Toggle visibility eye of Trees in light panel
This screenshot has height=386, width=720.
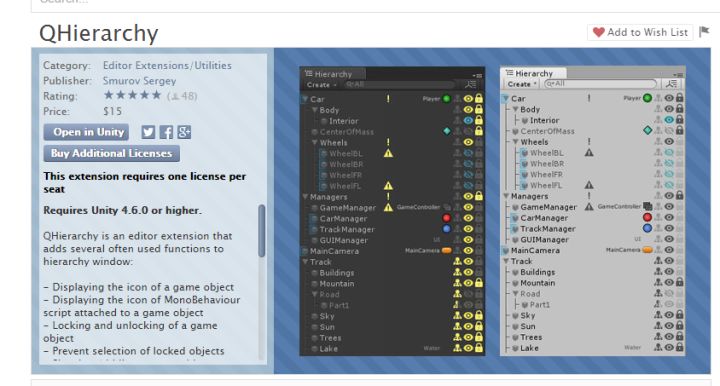point(669,337)
